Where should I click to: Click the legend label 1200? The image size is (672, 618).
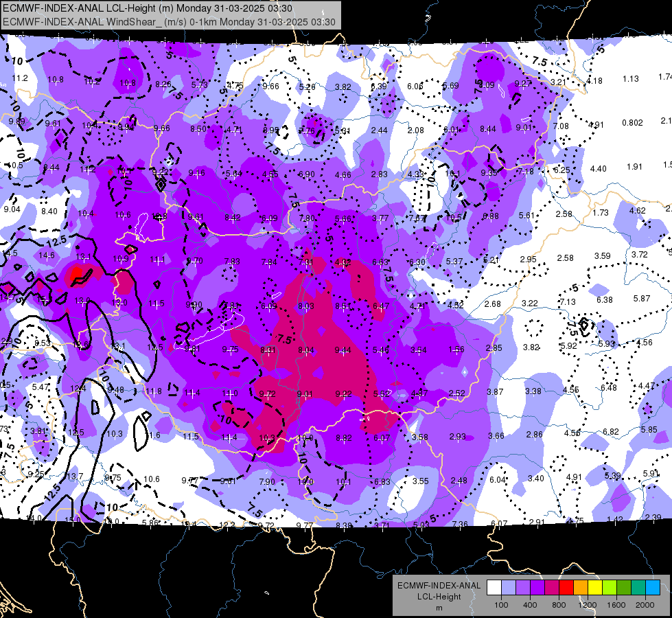click(588, 605)
